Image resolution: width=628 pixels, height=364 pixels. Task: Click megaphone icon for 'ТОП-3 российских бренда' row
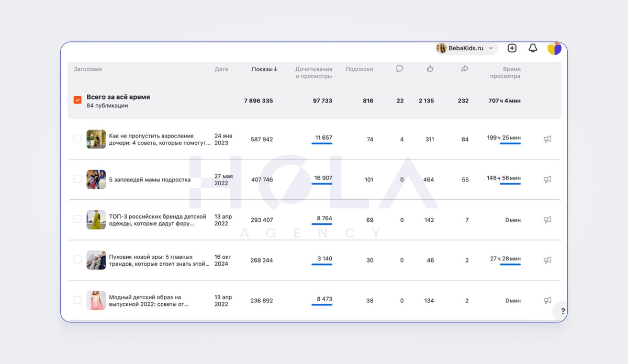click(x=547, y=220)
